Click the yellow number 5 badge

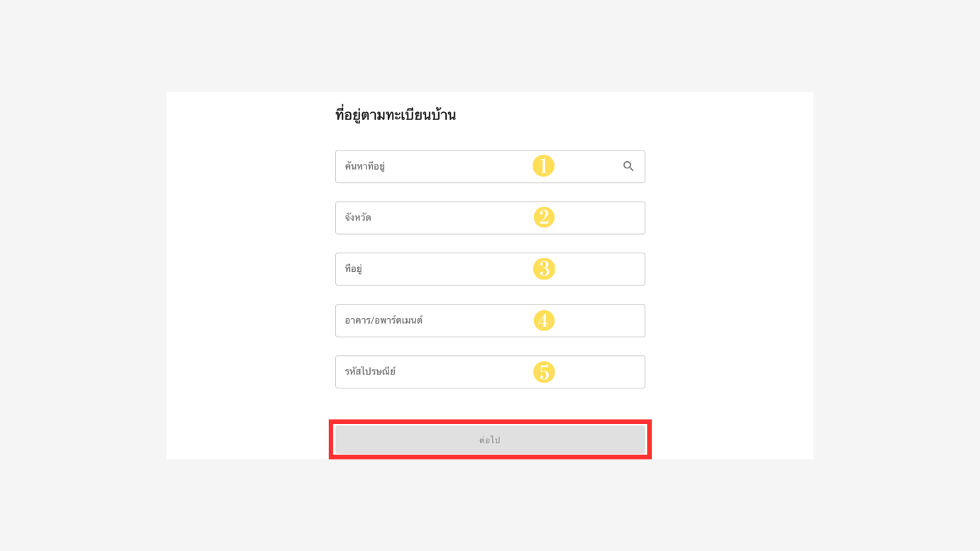(544, 372)
